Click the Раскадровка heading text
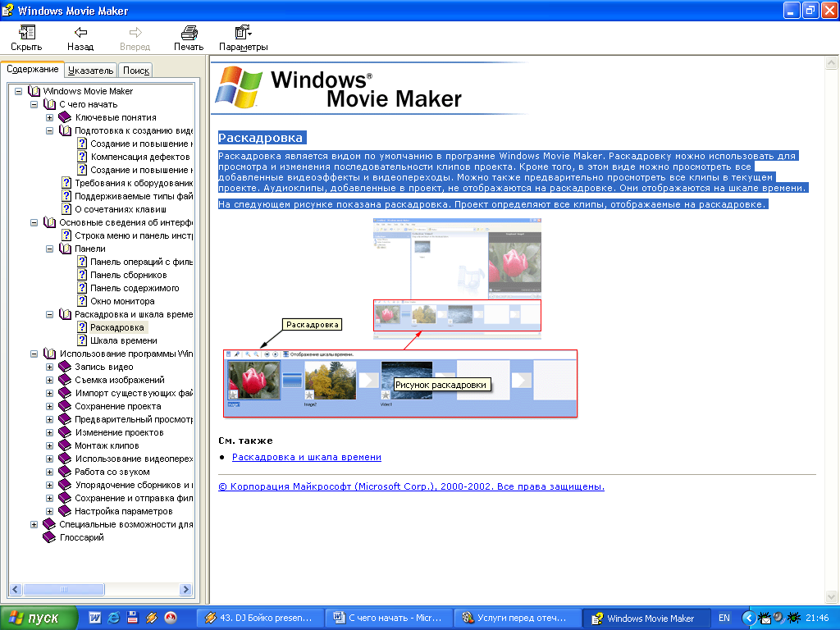This screenshot has width=840, height=630. [x=261, y=138]
